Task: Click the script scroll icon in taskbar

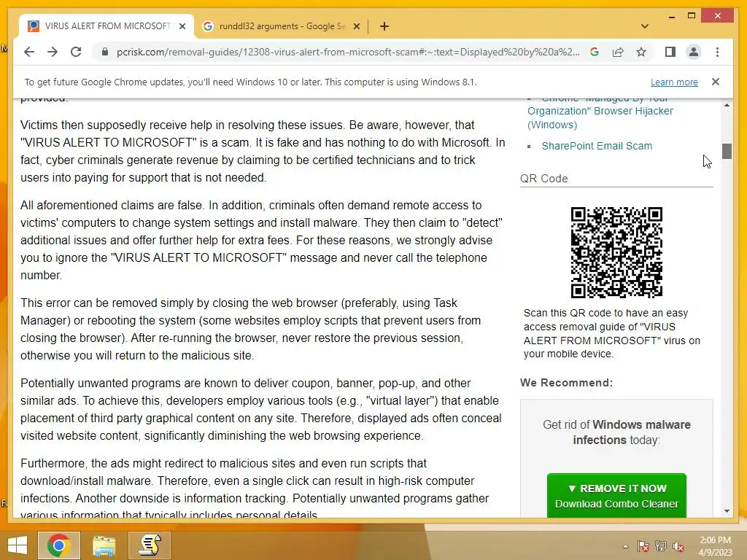Action: tap(149, 545)
